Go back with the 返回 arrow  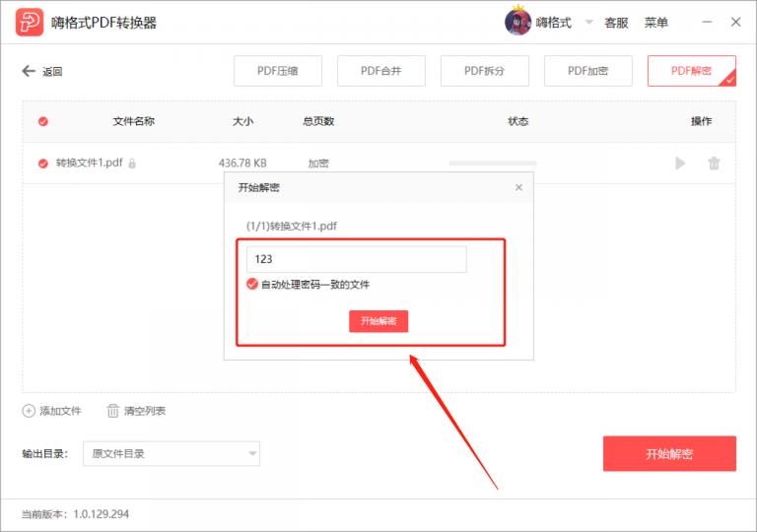point(29,71)
